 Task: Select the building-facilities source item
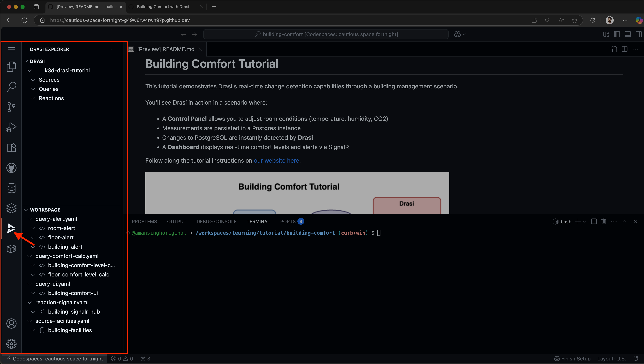(70, 330)
